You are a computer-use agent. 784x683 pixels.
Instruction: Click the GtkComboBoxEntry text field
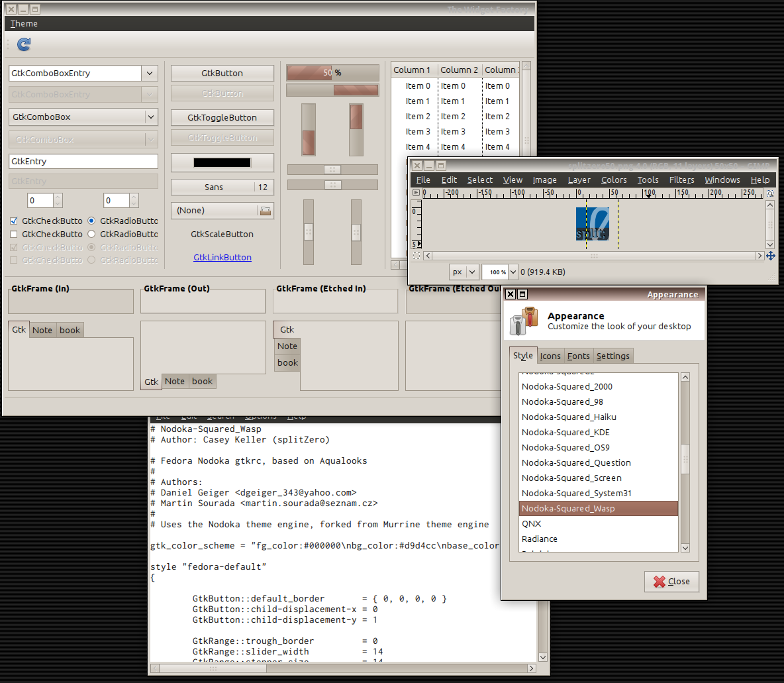[75, 73]
